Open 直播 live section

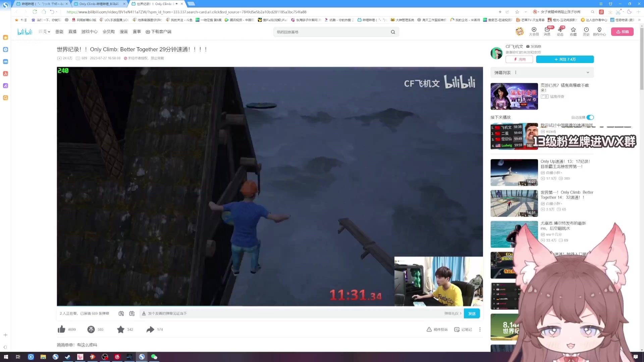tap(72, 32)
